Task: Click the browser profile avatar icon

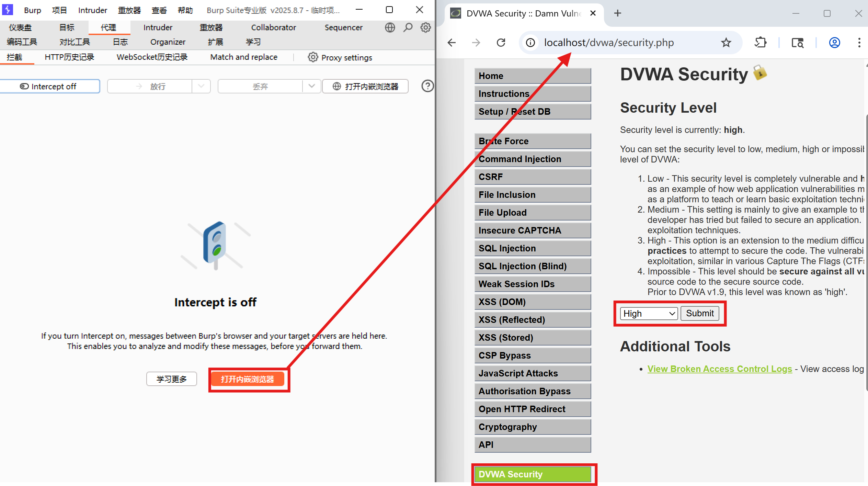Action: coord(834,43)
